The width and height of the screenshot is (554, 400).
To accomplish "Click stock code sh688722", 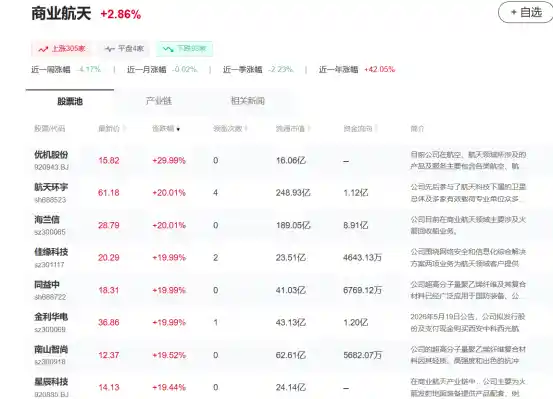I will [x=50, y=297].
